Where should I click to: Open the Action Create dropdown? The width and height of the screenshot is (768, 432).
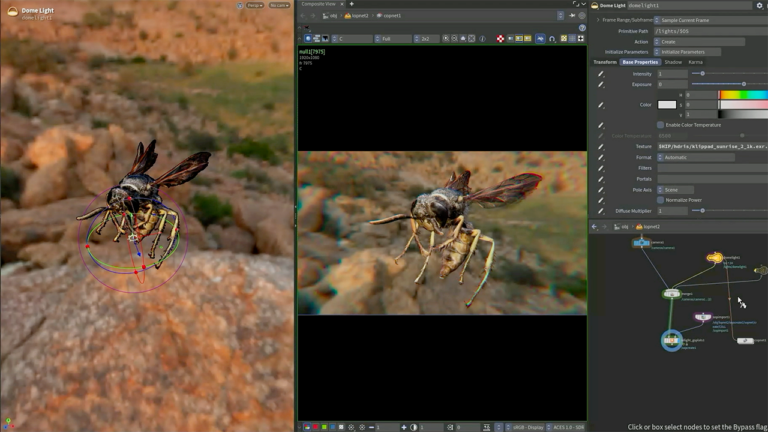pyautogui.click(x=699, y=42)
